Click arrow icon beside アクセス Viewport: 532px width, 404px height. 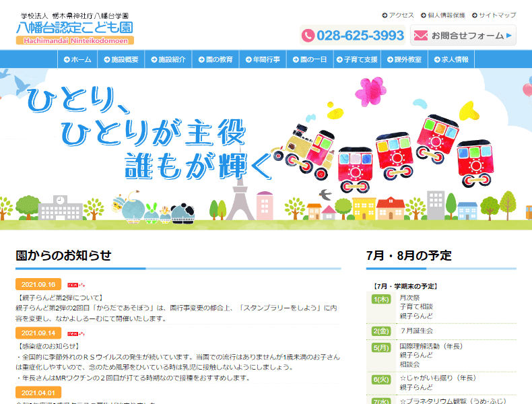(385, 15)
